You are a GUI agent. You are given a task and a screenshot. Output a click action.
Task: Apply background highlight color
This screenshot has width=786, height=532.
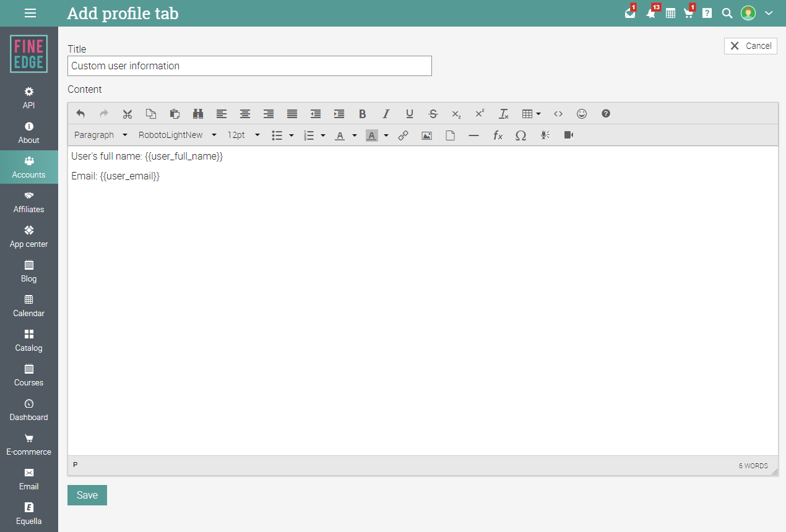coord(371,135)
